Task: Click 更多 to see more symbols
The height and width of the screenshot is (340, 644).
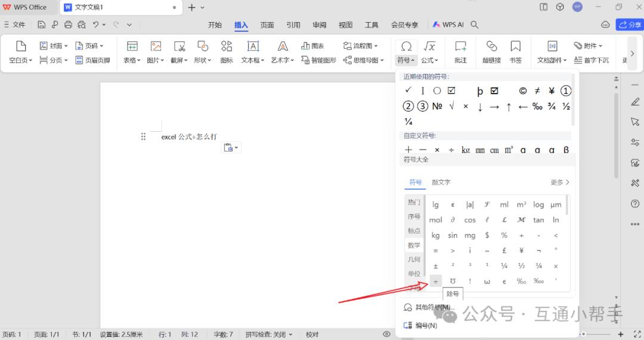Action: click(x=560, y=183)
